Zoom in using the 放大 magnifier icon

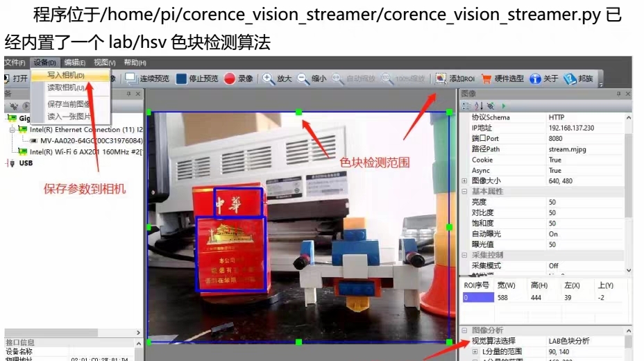click(x=269, y=78)
